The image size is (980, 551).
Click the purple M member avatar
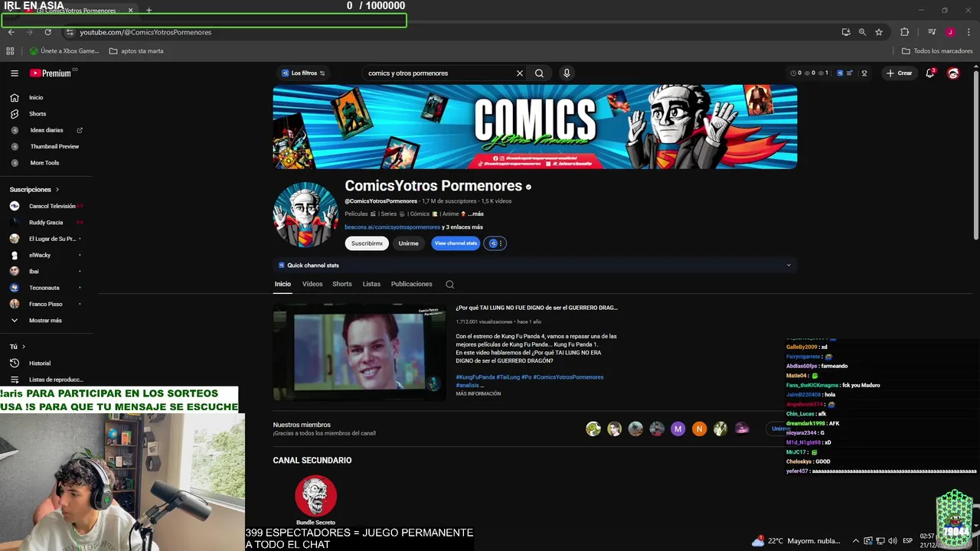point(678,429)
